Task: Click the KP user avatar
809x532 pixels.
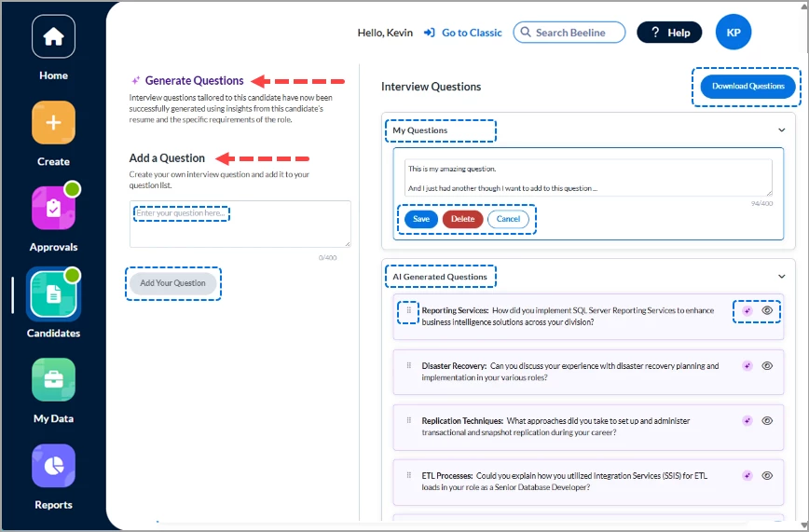Action: [734, 33]
